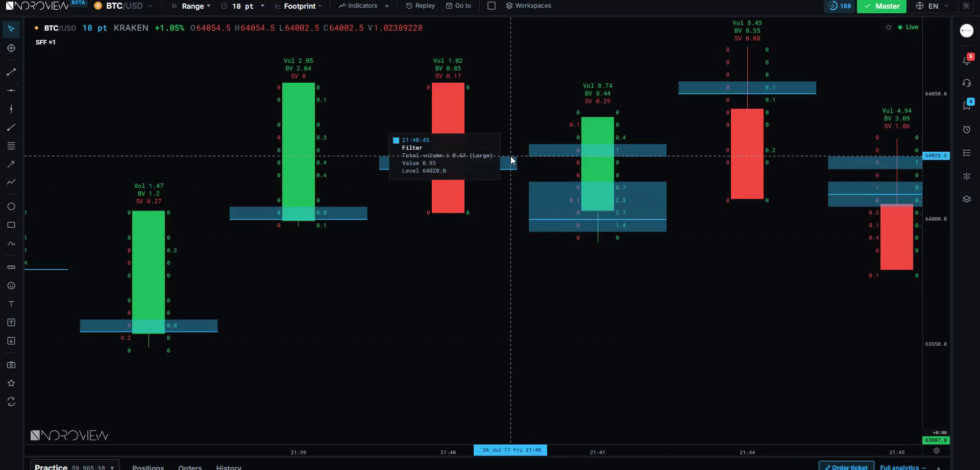Open the emoji sticker tool

coord(11,286)
